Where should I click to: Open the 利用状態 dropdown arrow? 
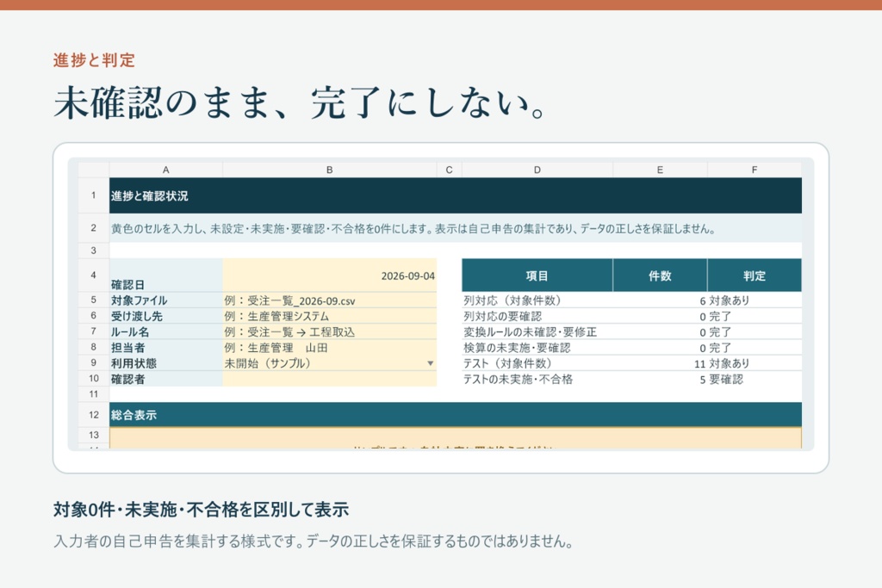[431, 363]
